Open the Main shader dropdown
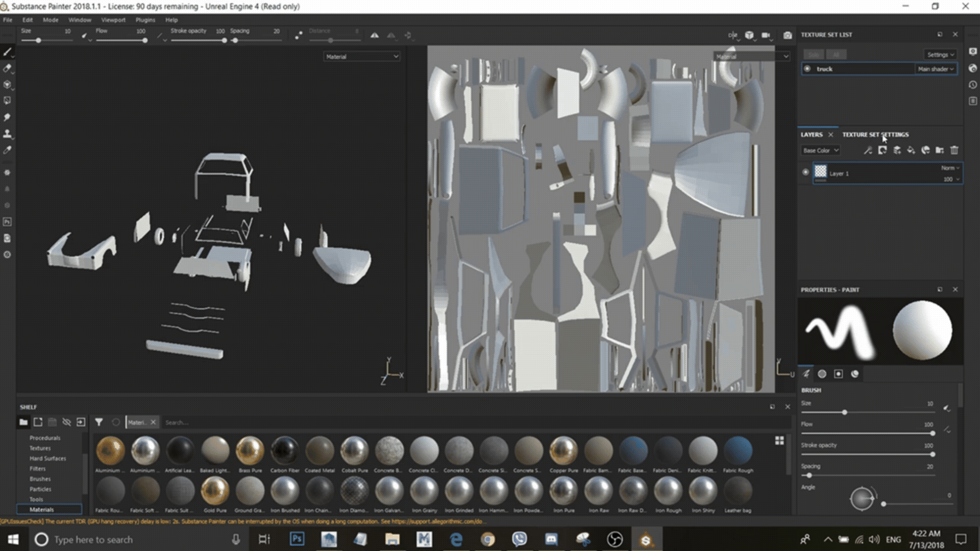Screen dimensions: 980x551 point(936,69)
